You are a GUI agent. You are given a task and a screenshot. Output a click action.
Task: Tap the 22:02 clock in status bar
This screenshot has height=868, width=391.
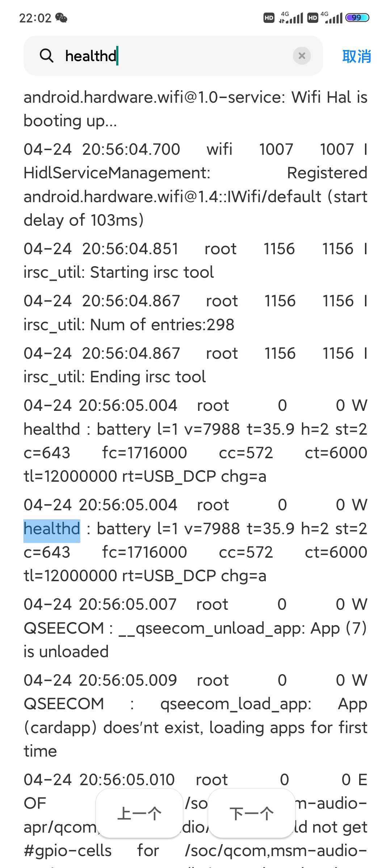(x=35, y=18)
